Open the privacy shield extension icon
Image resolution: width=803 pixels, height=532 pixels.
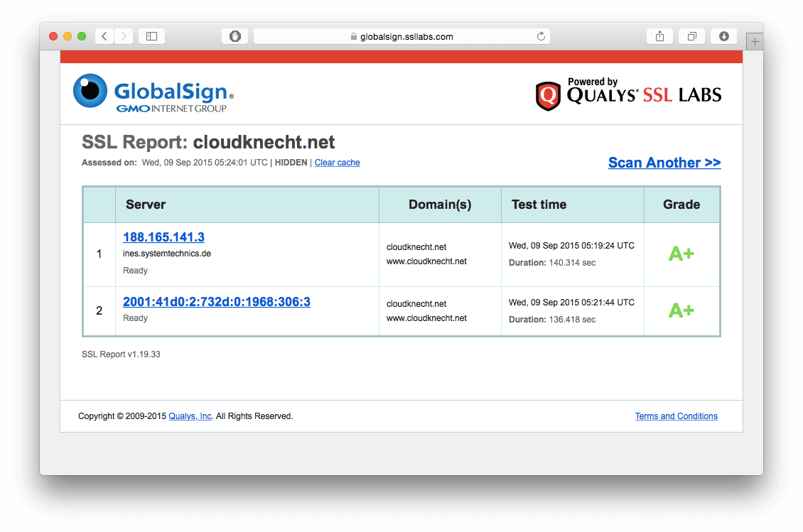click(235, 36)
